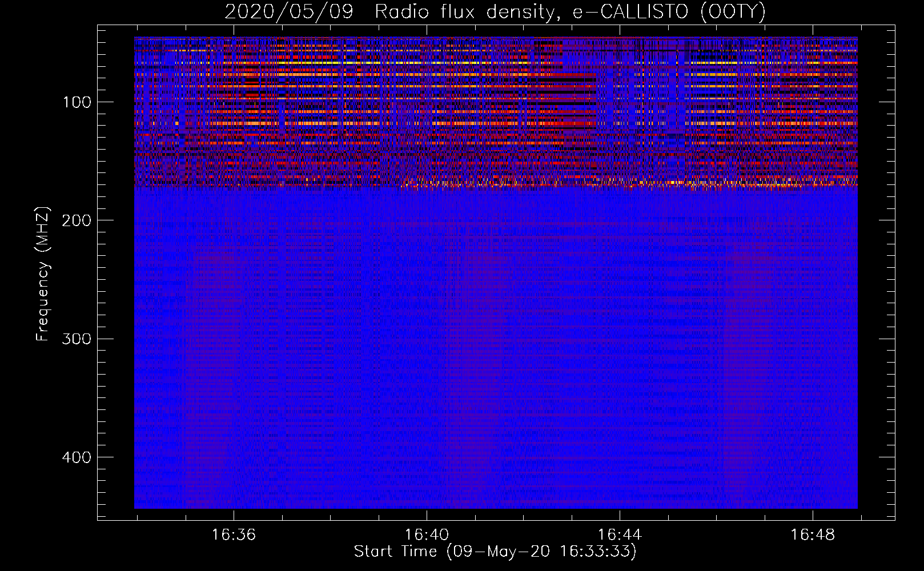Image resolution: width=924 pixels, height=571 pixels.
Task: Select the "Start Time (09-May-20 16:33:33)" axis label
Action: tap(495, 552)
